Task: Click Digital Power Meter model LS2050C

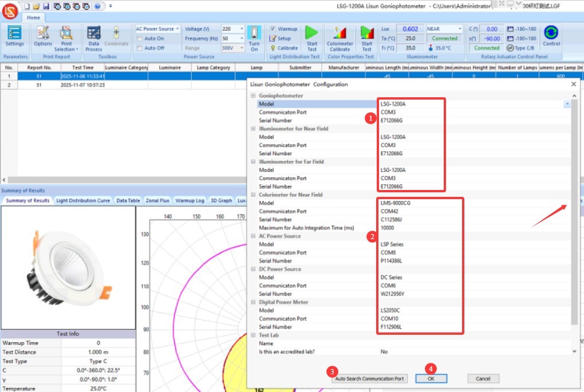Action: pos(390,311)
